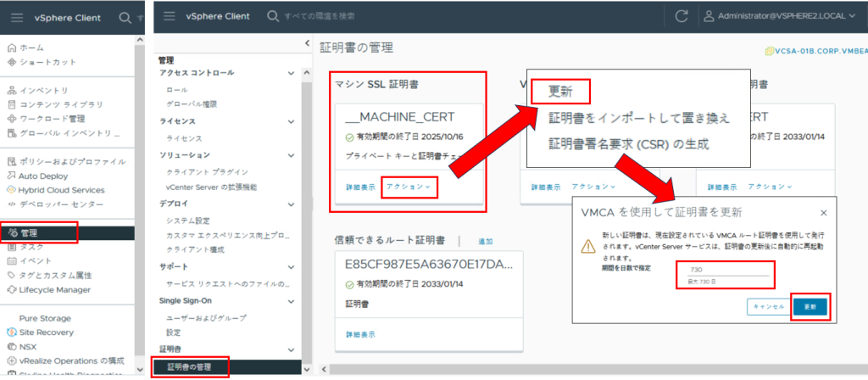This screenshot has height=380, width=868.
Task: Choose 更新 from the action menu
Action: [x=559, y=92]
